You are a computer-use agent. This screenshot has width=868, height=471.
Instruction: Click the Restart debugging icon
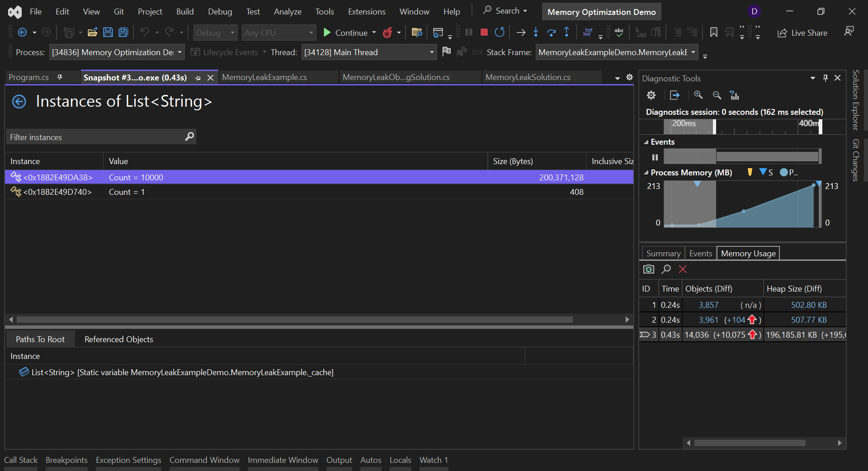(500, 32)
